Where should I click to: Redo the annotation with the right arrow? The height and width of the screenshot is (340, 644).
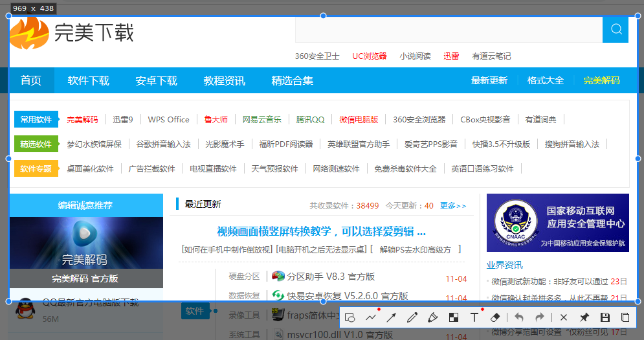(x=539, y=317)
